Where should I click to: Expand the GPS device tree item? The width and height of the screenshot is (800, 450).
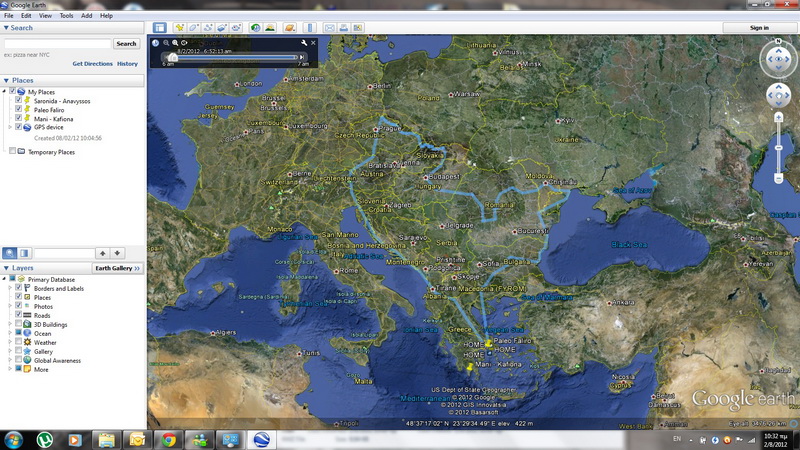click(x=11, y=127)
